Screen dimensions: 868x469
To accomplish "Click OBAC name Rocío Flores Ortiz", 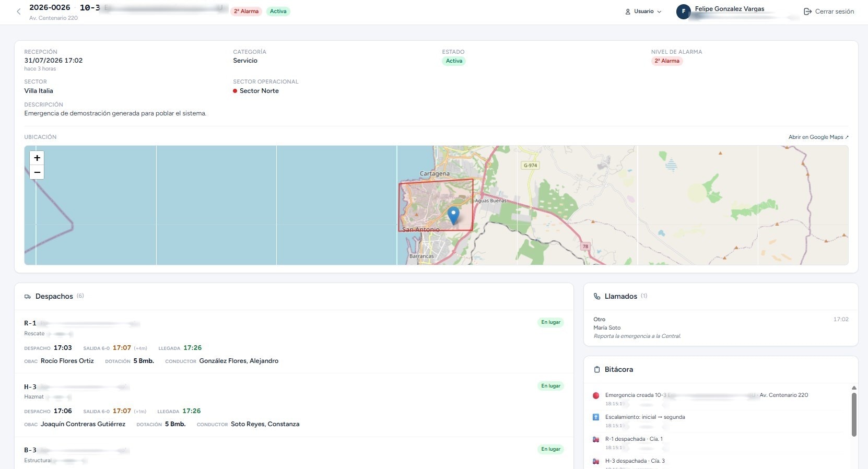I will [67, 361].
